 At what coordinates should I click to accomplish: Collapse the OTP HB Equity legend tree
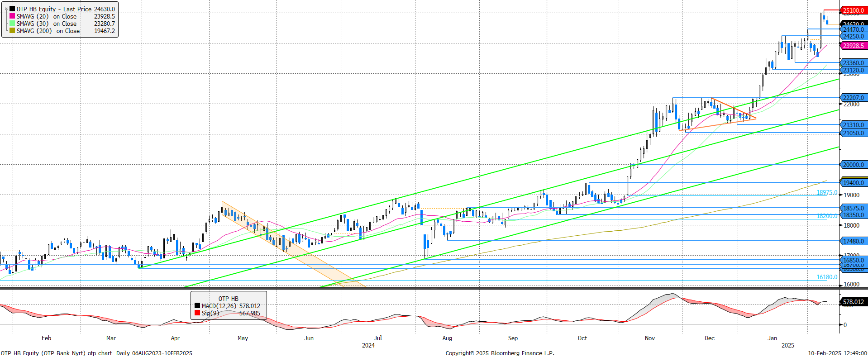6,9
